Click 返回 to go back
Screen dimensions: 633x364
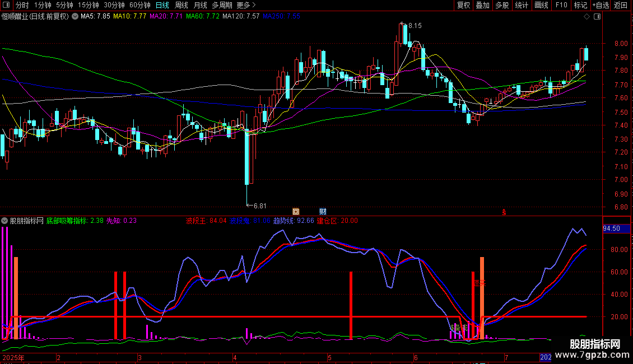point(621,5)
